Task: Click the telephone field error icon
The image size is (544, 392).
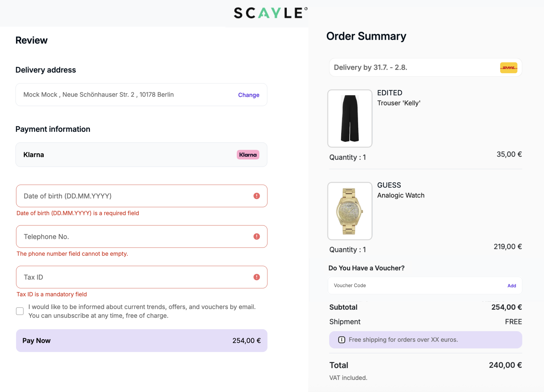Action: coord(256,236)
